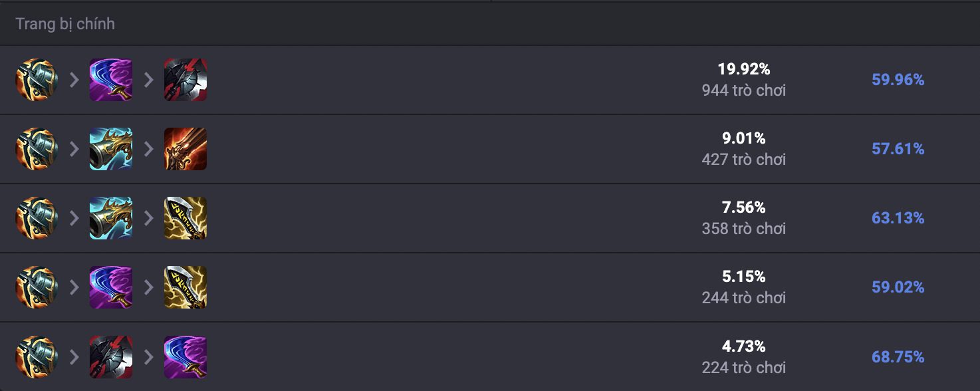The image size is (980, 391).
Task: Select the red gun item in the 9.01% row
Action: (185, 149)
